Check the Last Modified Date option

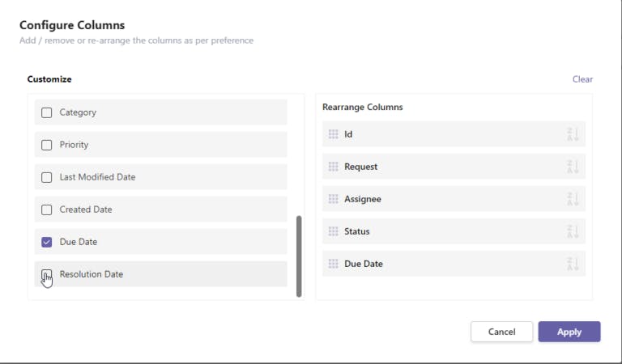pos(47,177)
